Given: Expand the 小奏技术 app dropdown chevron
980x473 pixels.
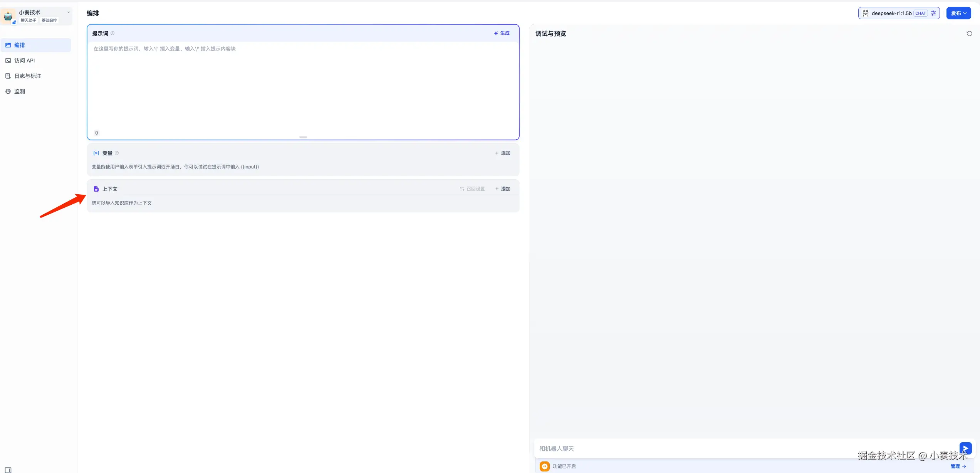Looking at the screenshot, I should click(x=69, y=12).
